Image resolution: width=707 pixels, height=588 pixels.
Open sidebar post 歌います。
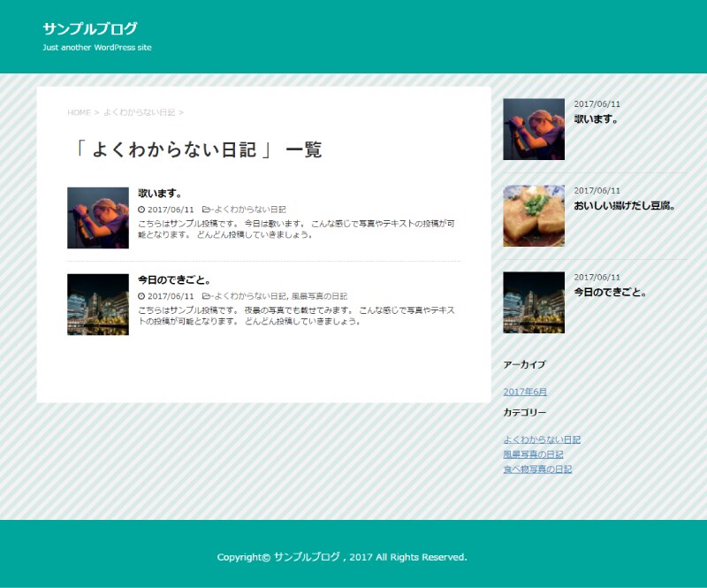tap(596, 119)
